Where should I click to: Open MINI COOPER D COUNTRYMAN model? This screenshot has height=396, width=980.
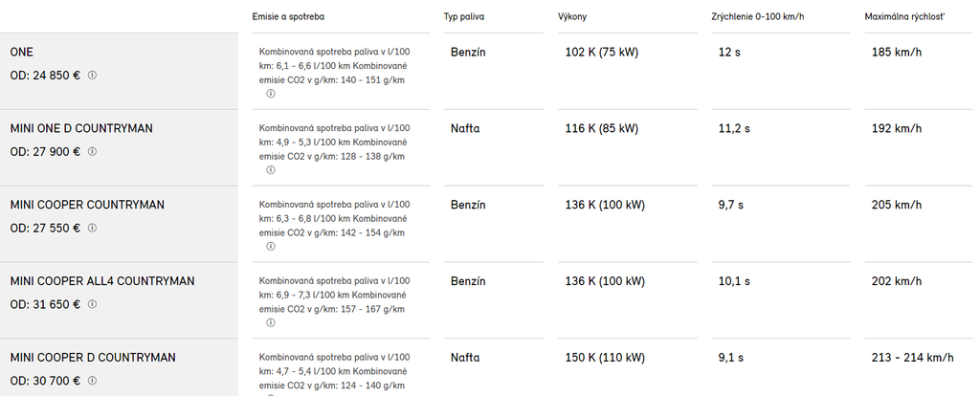93,358
